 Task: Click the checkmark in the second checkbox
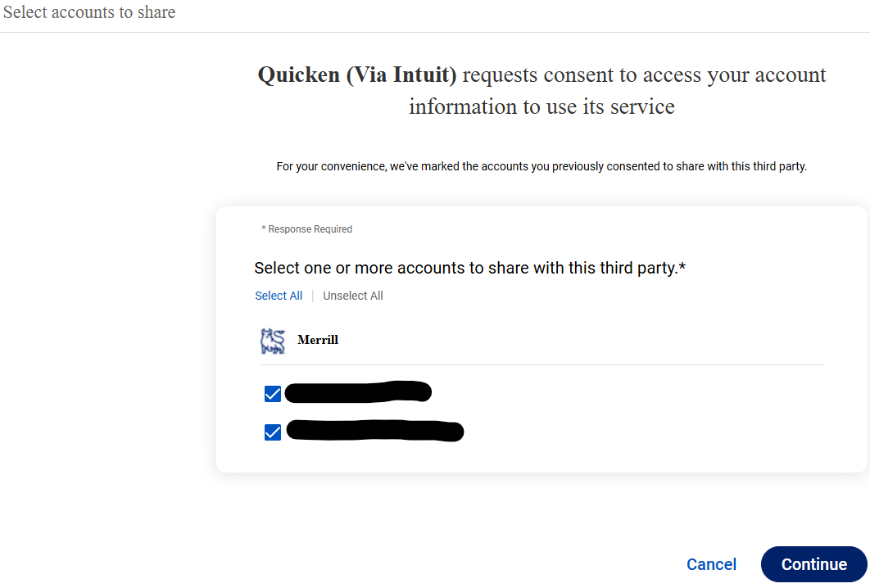point(273,432)
